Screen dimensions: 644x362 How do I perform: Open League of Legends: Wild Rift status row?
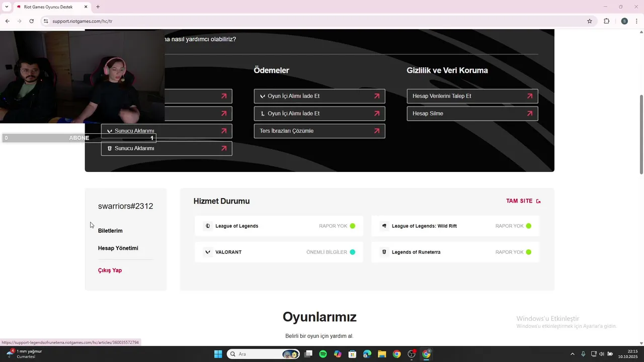455,226
